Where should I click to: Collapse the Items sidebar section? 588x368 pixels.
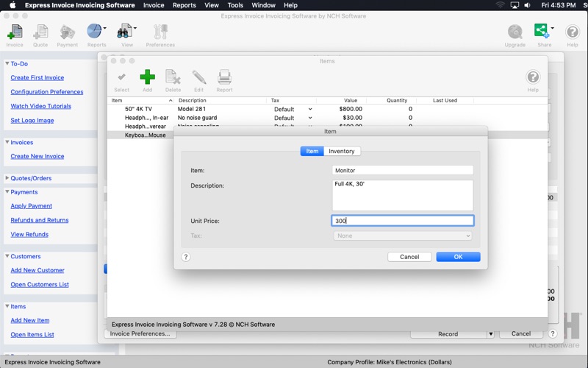pos(7,306)
